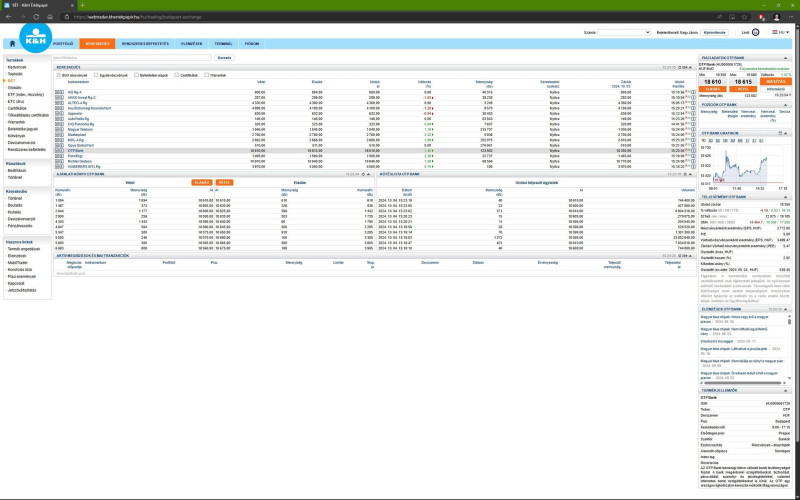The width and height of the screenshot is (800, 500).
Task: Open the browser profile avatar icon
Action: tap(777, 17)
